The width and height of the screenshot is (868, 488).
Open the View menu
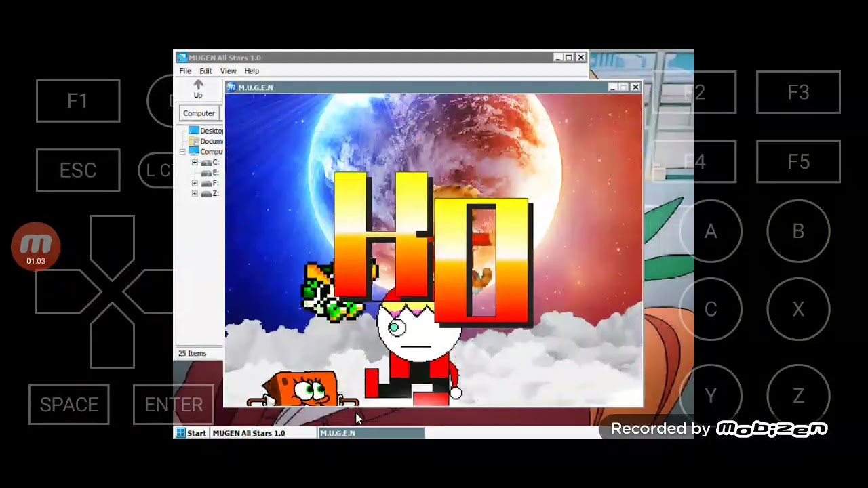[228, 71]
